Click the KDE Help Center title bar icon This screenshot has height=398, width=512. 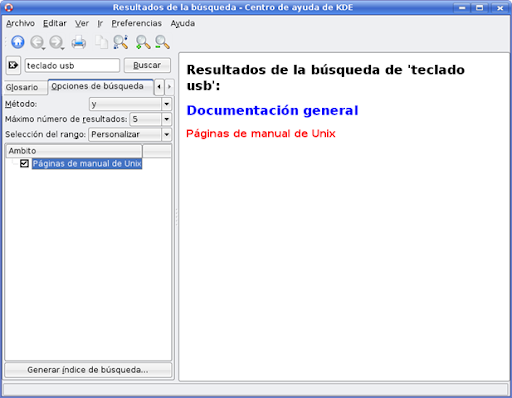pyautogui.click(x=8, y=7)
